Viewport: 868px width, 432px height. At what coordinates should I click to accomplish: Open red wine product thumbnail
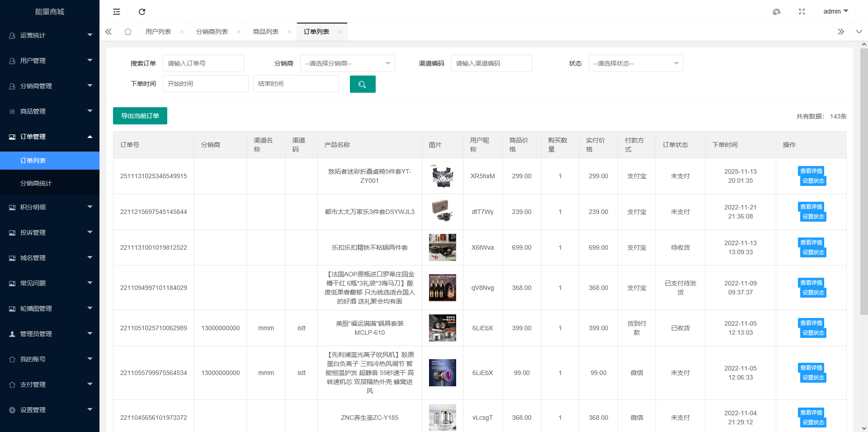[x=443, y=288]
